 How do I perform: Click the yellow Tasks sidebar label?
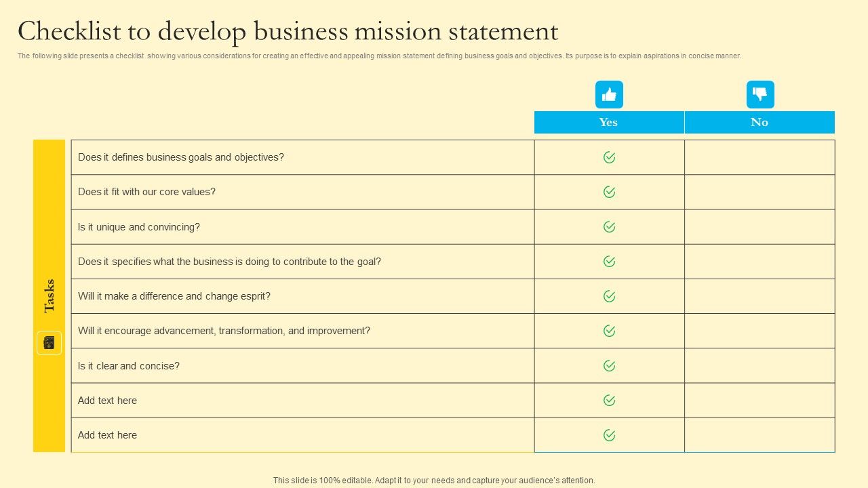pyautogui.click(x=49, y=296)
